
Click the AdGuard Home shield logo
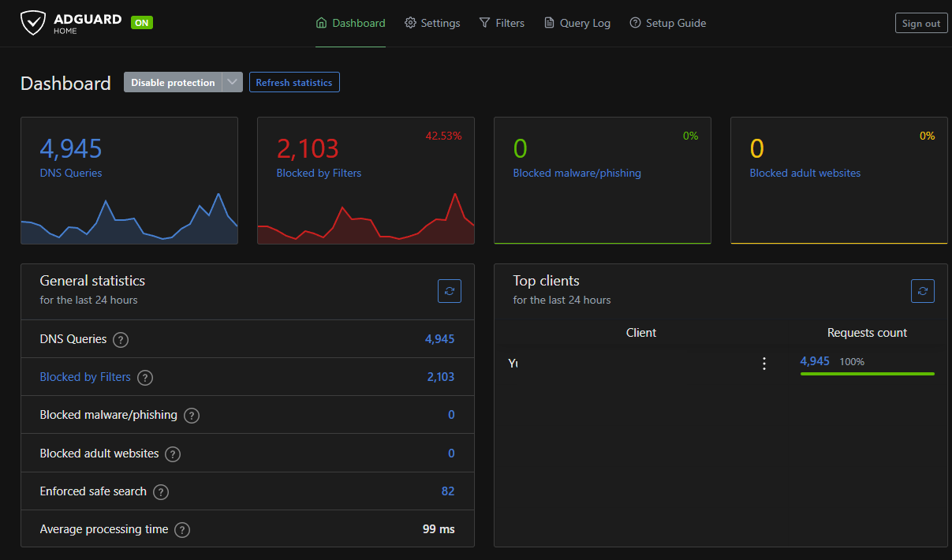33,23
